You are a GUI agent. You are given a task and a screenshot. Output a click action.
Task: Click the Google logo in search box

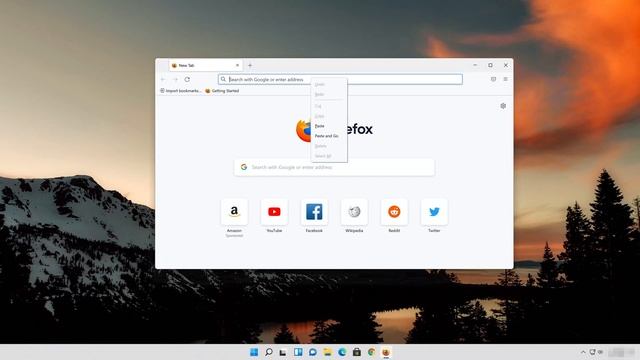[244, 167]
